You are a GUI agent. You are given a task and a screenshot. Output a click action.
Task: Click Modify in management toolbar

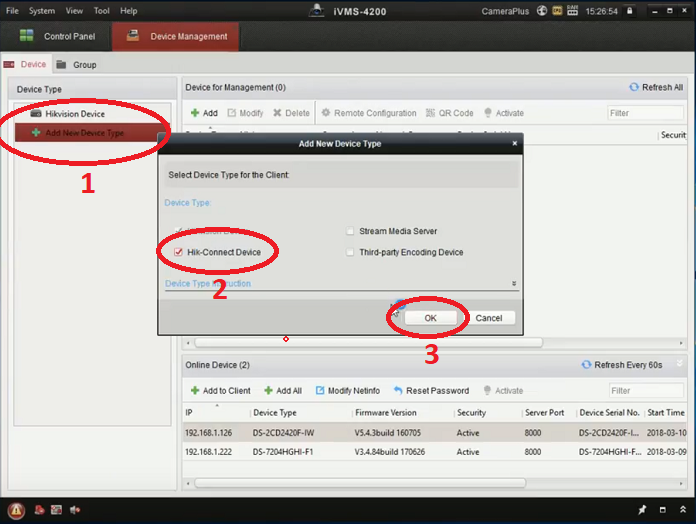point(245,113)
